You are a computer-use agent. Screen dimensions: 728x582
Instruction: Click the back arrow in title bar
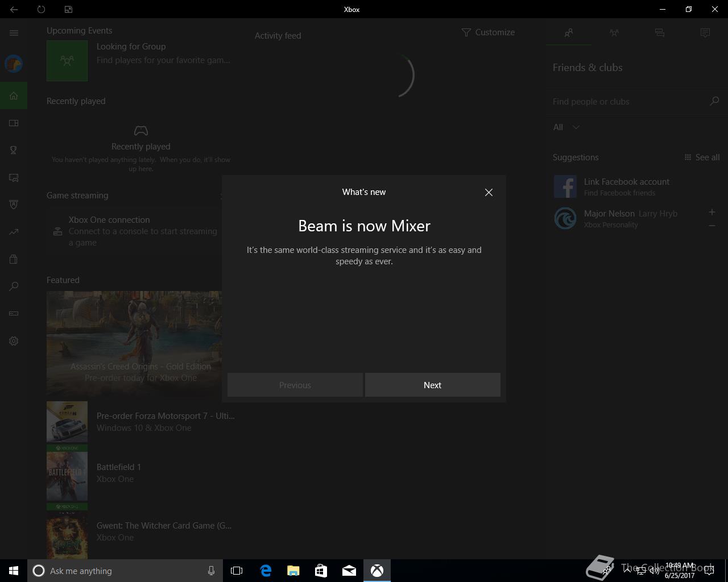pyautogui.click(x=14, y=9)
